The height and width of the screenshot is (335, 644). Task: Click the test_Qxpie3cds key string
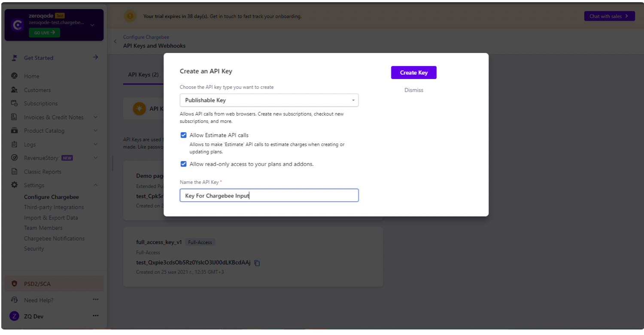pyautogui.click(x=193, y=262)
